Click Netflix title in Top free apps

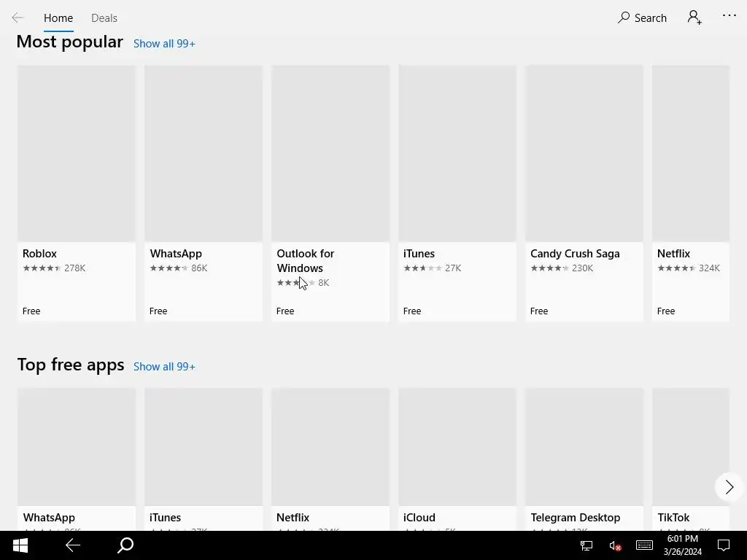[293, 518]
